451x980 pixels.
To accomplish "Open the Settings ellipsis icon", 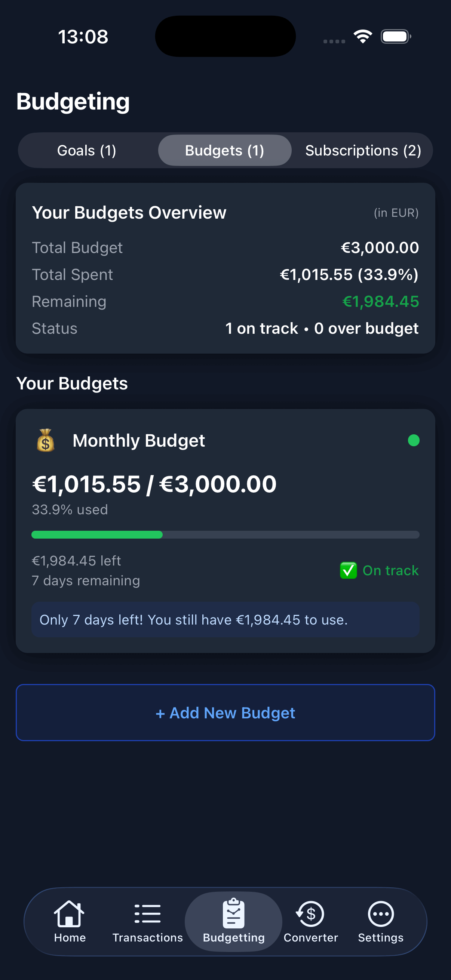I will click(x=381, y=914).
